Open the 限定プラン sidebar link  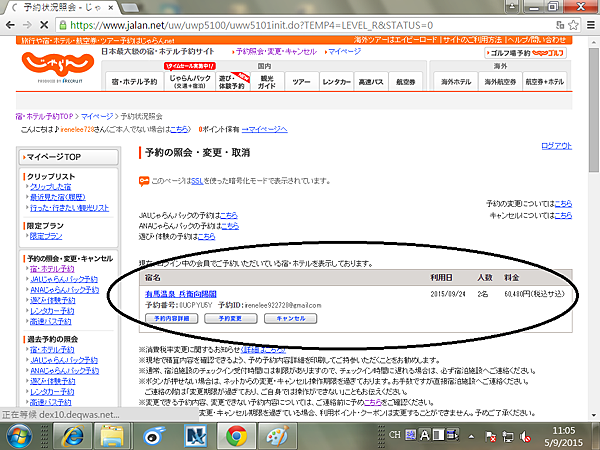[46, 236]
